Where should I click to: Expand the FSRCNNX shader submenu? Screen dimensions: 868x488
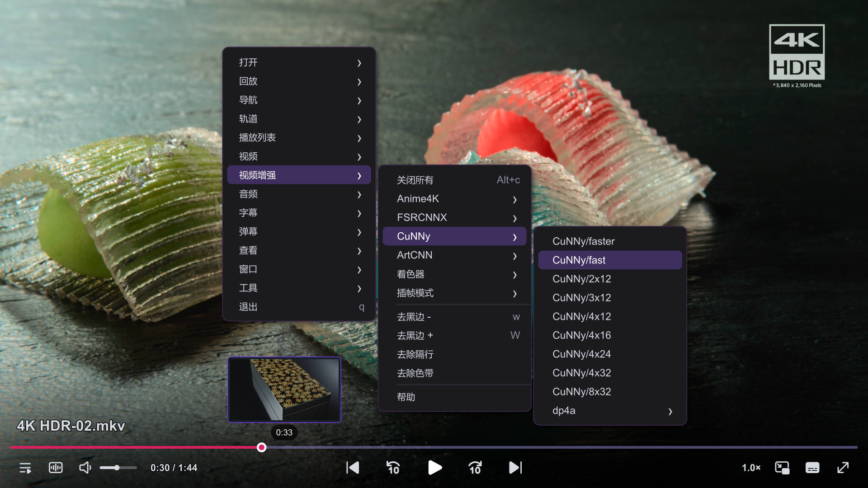454,217
